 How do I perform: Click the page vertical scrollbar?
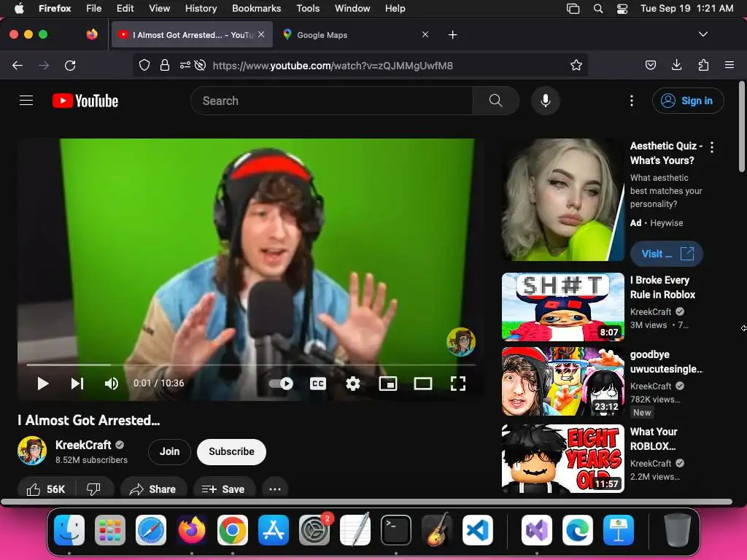pos(742,126)
